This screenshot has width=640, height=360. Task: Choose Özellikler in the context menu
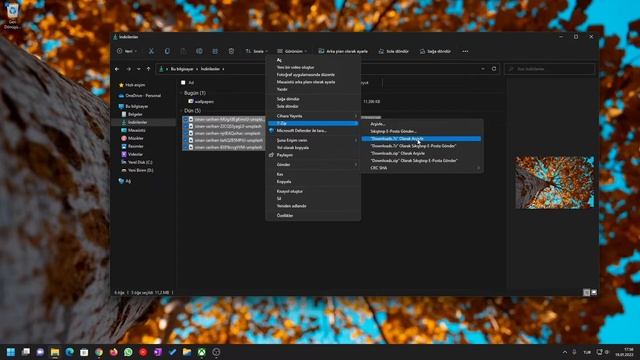[313, 216]
